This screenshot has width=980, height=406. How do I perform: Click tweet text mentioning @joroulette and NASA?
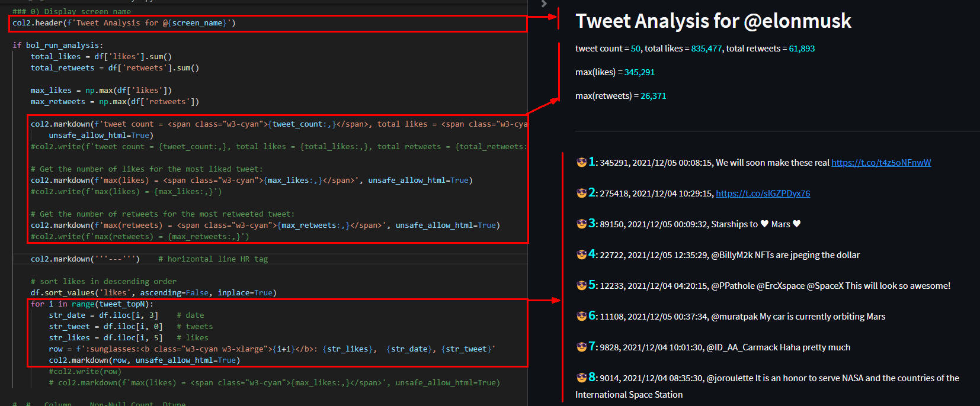[x=767, y=386]
